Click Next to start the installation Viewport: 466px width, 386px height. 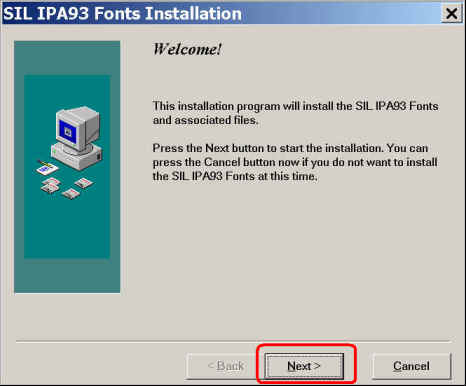pos(304,366)
